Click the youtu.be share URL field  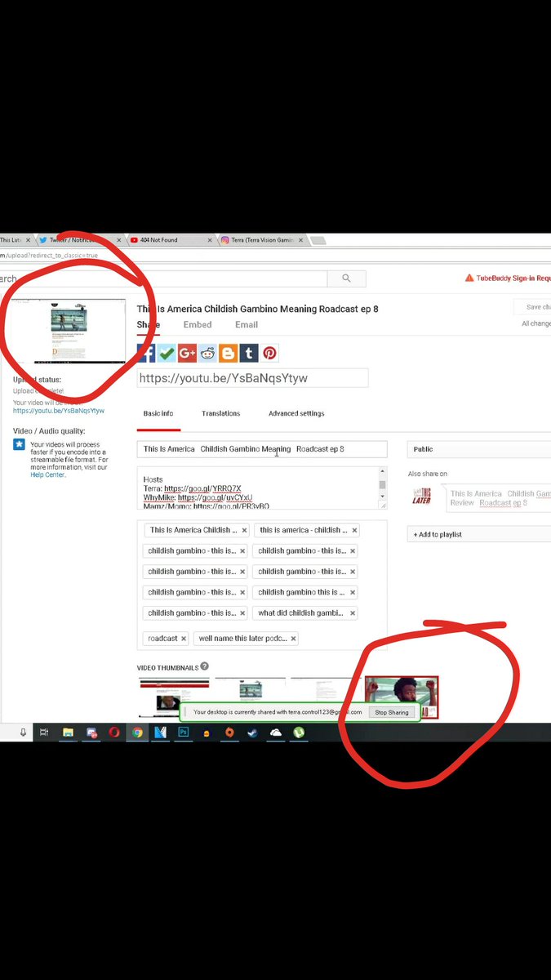point(252,378)
